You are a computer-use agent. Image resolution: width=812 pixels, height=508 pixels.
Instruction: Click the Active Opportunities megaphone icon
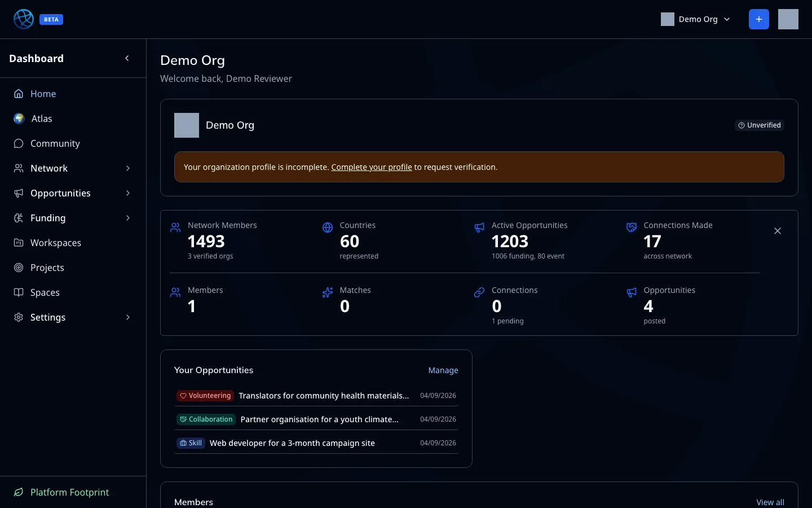click(479, 227)
